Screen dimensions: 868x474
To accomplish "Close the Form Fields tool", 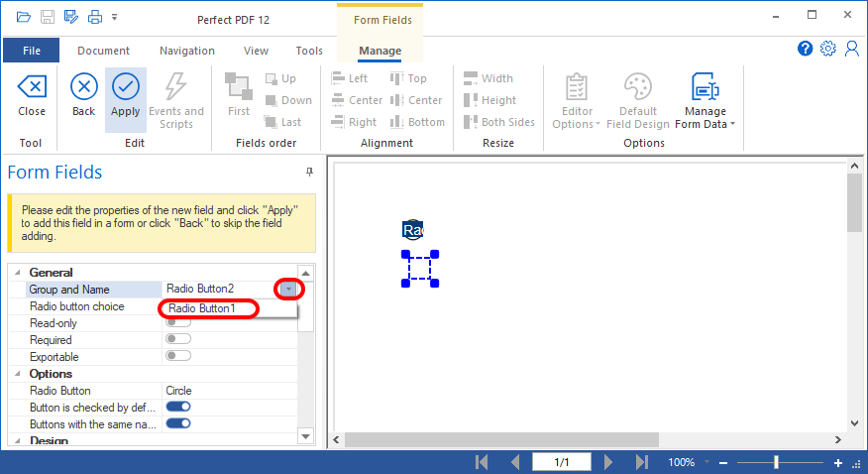I will [32, 95].
